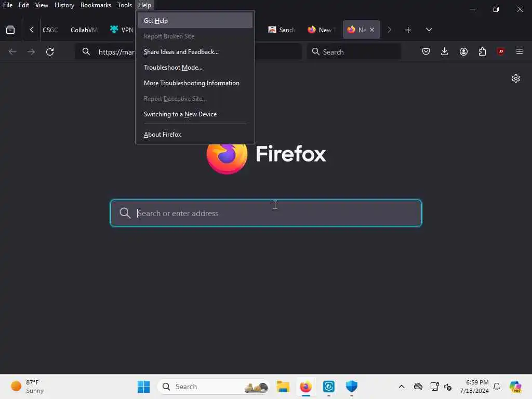
Task: Open the File menu
Action: [8, 5]
